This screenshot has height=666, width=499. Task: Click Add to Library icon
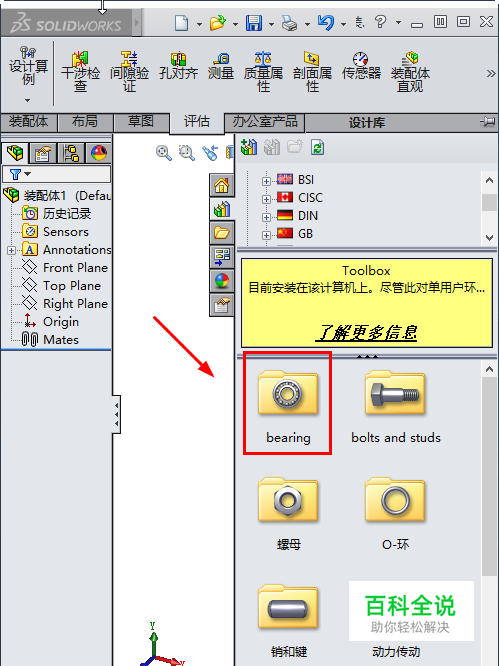point(249,147)
